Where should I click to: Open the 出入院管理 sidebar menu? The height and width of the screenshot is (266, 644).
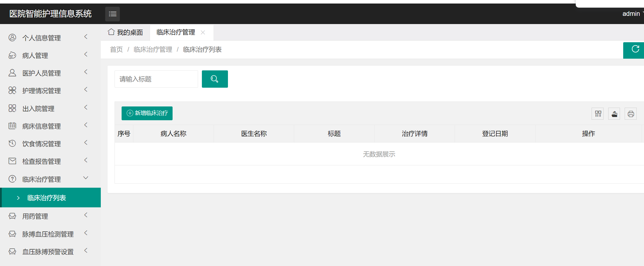pyautogui.click(x=50, y=108)
